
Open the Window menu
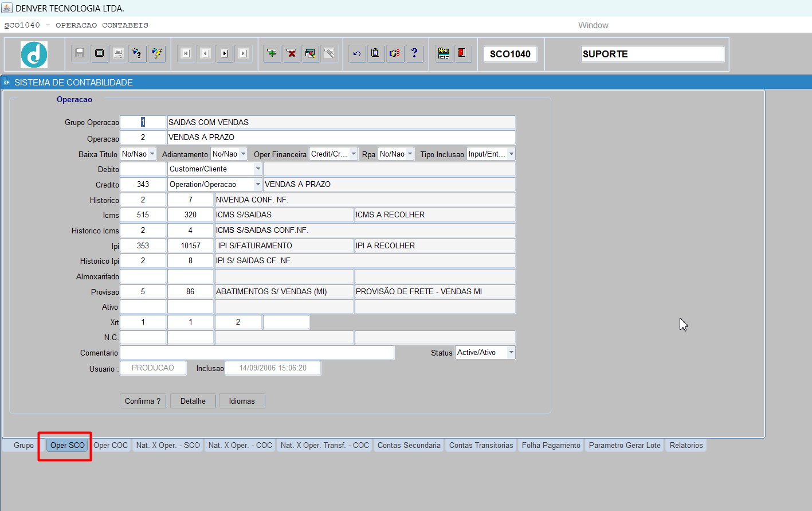[593, 25]
